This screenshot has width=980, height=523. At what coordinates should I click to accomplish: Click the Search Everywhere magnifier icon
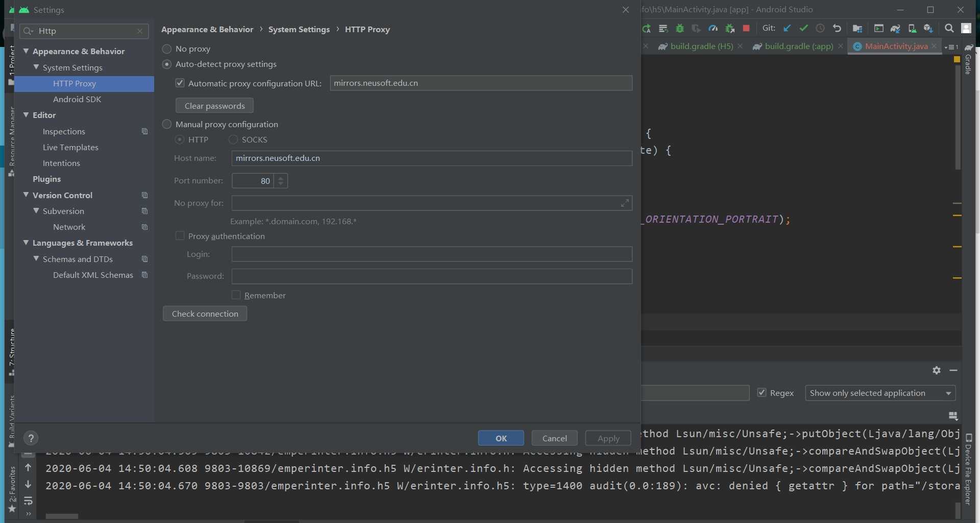tap(949, 29)
